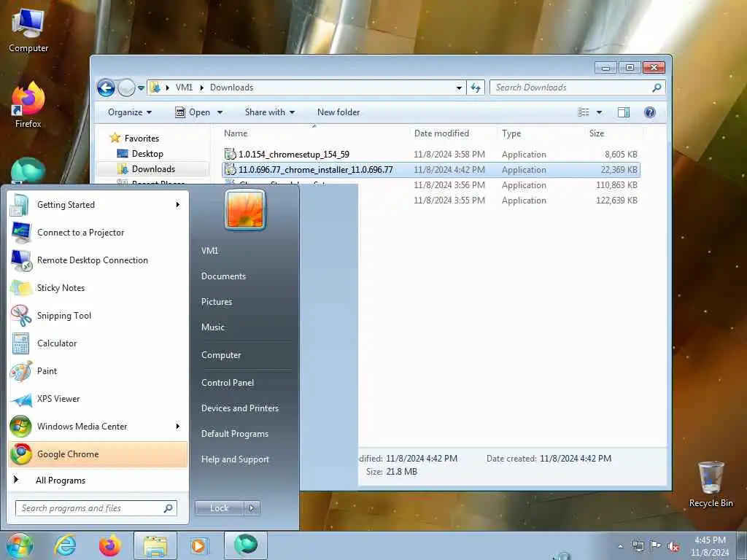This screenshot has height=560, width=747.
Task: Open Internet Explorer from taskbar
Action: (64, 545)
